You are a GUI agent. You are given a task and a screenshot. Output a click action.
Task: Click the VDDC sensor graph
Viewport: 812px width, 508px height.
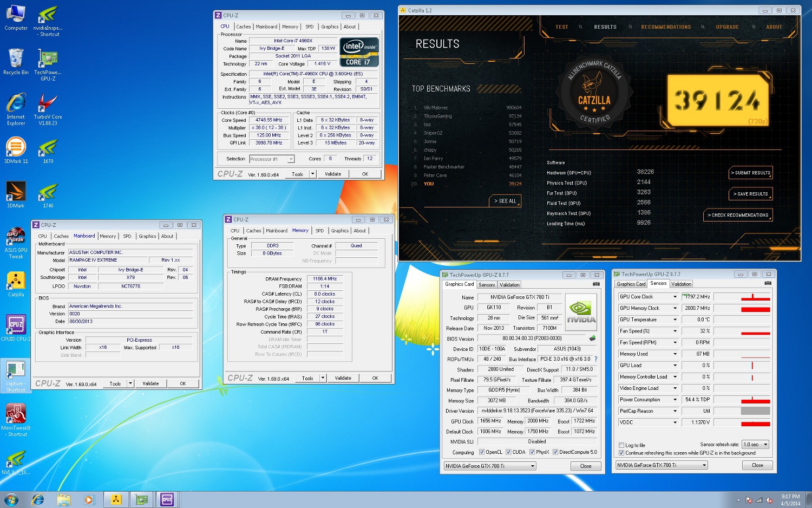point(742,422)
